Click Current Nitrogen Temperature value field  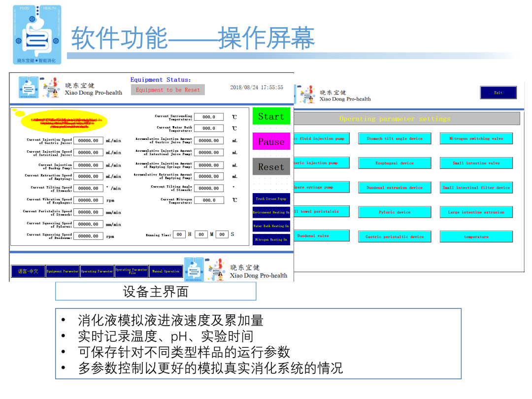[209, 200]
